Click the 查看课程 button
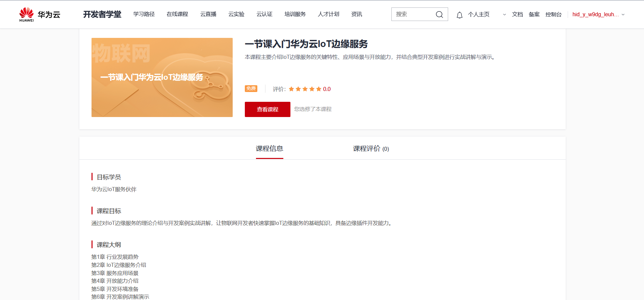Screen dimensions: 644x300 267,109
